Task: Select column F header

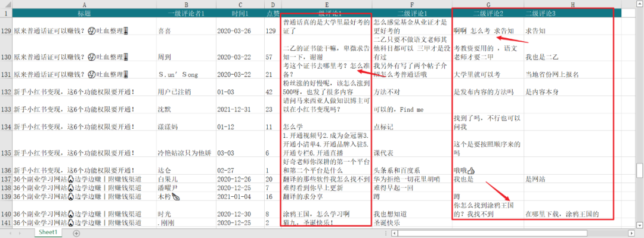Action: (412, 5)
